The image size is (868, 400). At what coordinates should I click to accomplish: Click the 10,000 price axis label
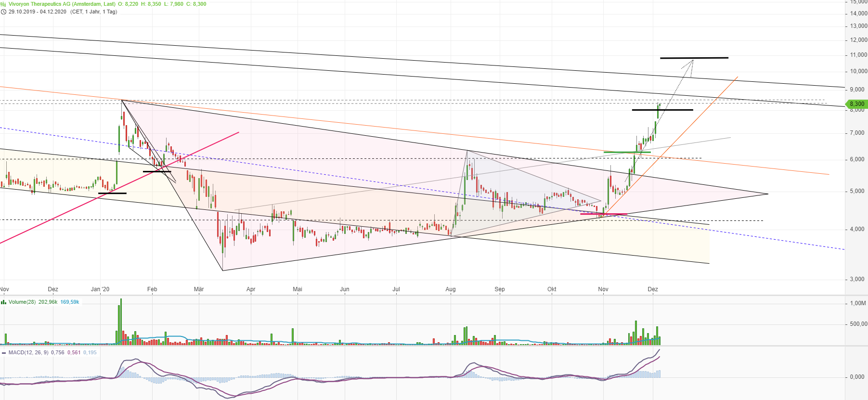[x=859, y=71]
